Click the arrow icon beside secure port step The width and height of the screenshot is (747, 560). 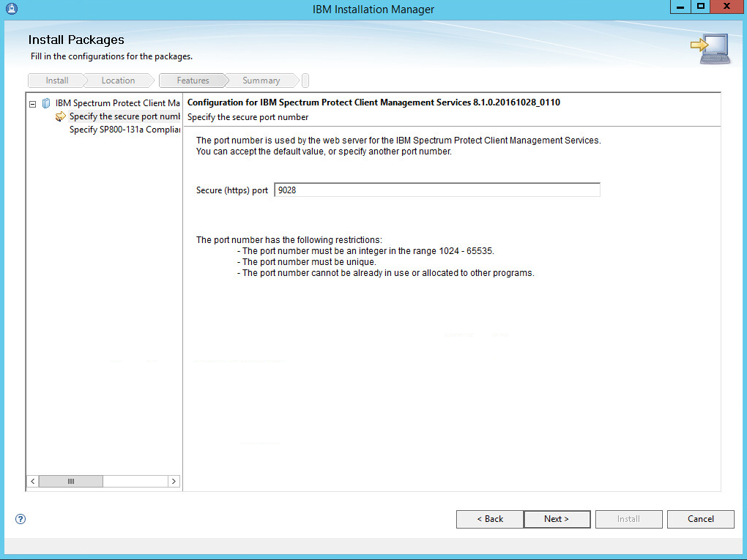coord(61,116)
